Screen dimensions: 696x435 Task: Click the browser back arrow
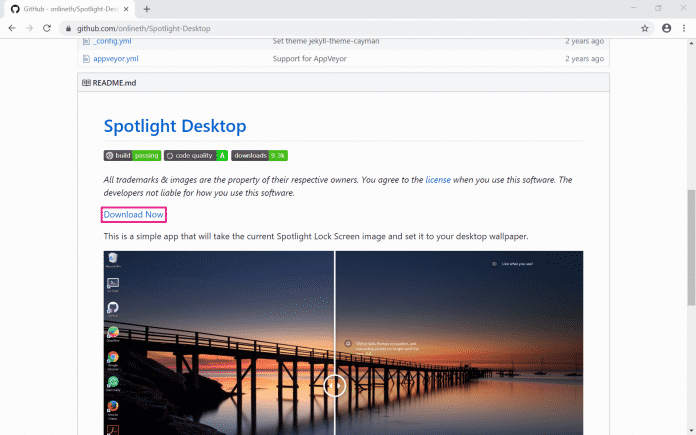[x=11, y=28]
